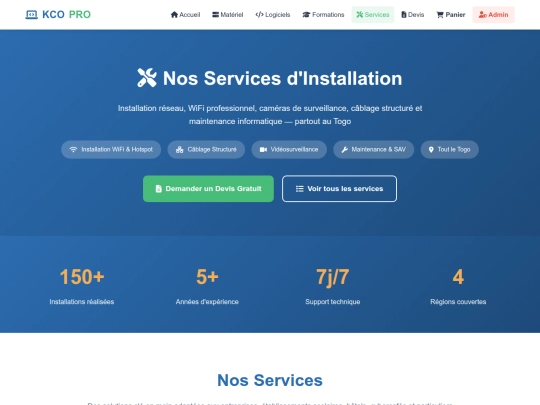
Task: Select the Vidéosurveillance pill
Action: click(289, 149)
